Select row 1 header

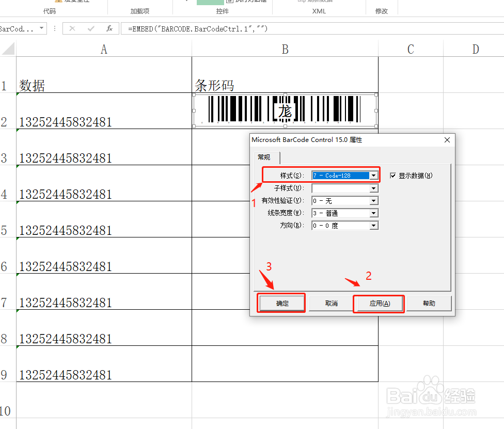8,75
